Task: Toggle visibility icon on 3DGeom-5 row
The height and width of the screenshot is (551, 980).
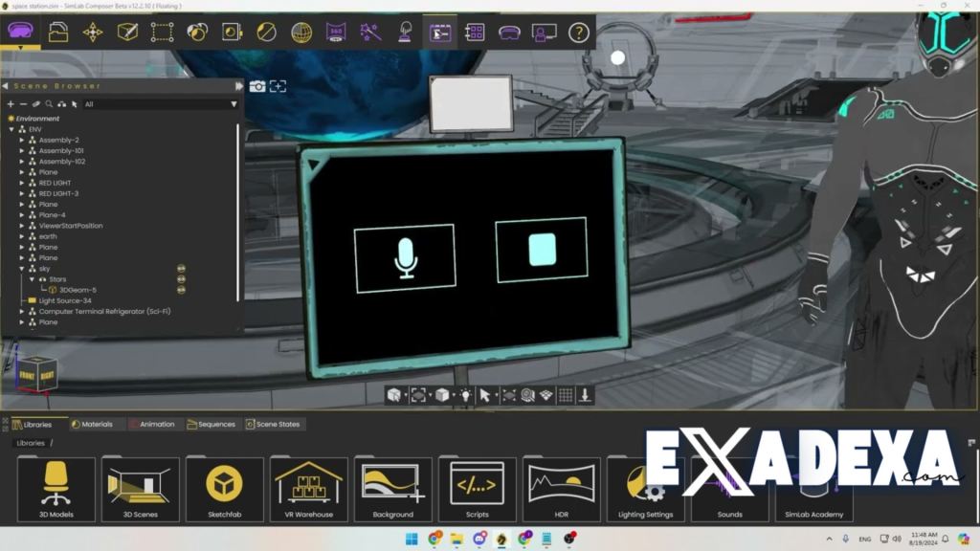Action: click(181, 290)
